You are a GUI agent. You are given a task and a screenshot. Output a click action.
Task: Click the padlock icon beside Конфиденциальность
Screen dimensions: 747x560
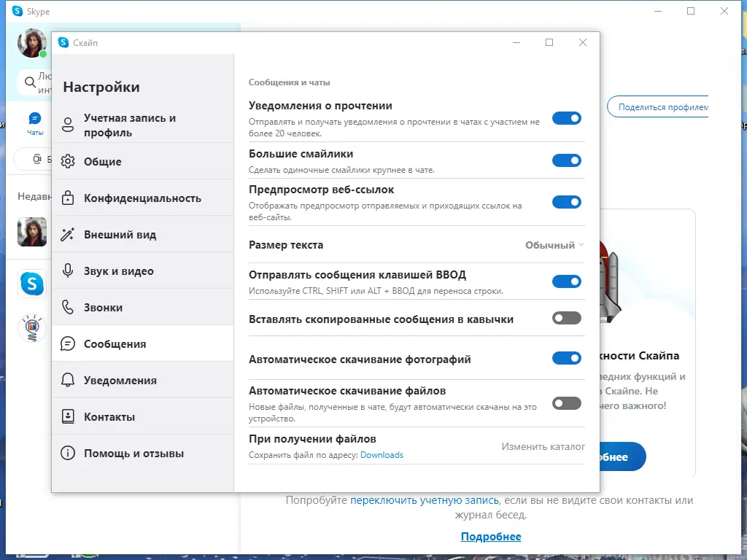(x=68, y=198)
